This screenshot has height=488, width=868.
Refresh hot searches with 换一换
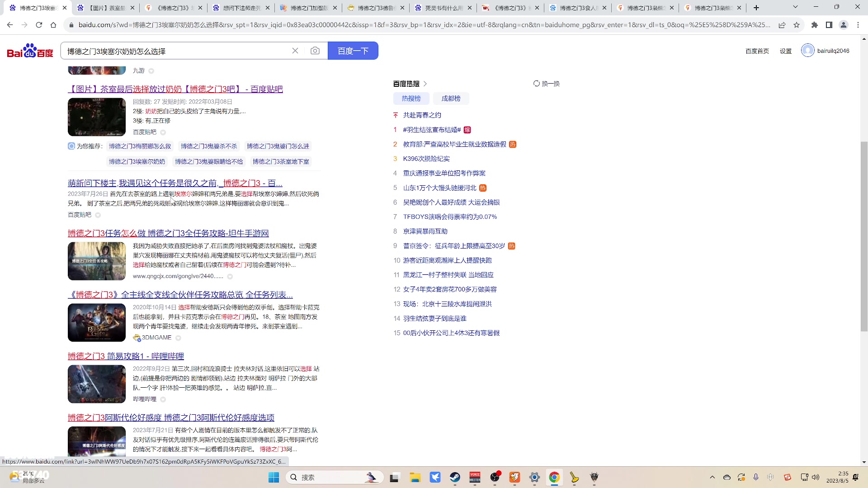(x=547, y=84)
